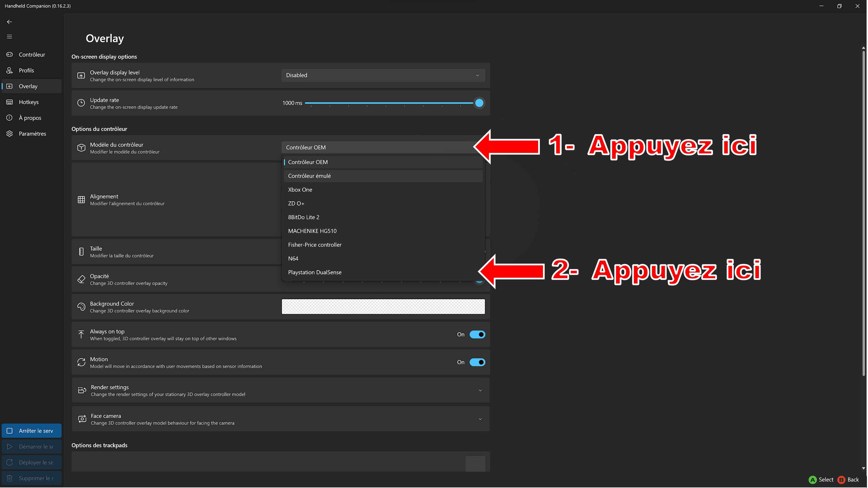Click the Update rate slider handle

pos(479,103)
